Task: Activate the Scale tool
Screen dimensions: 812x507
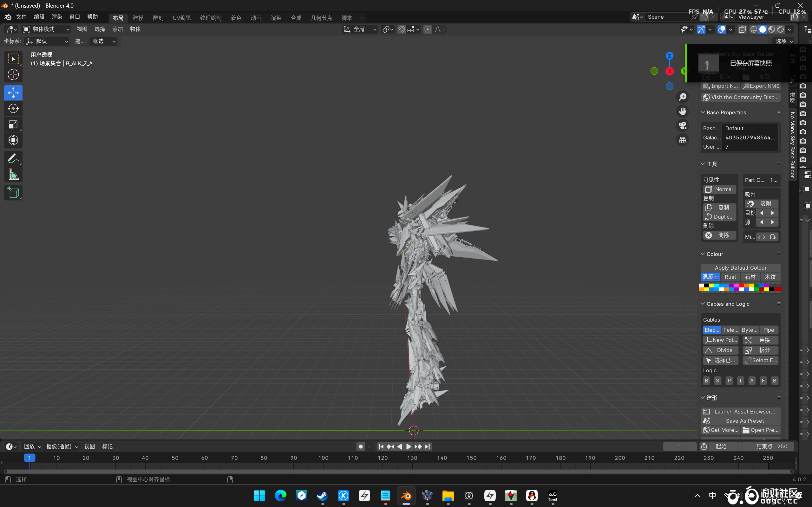Action: coord(13,125)
